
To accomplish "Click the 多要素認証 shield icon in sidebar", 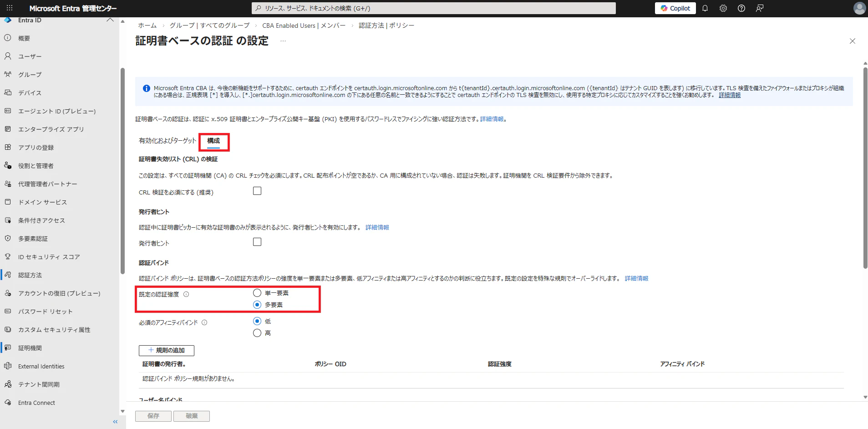I will (8, 238).
